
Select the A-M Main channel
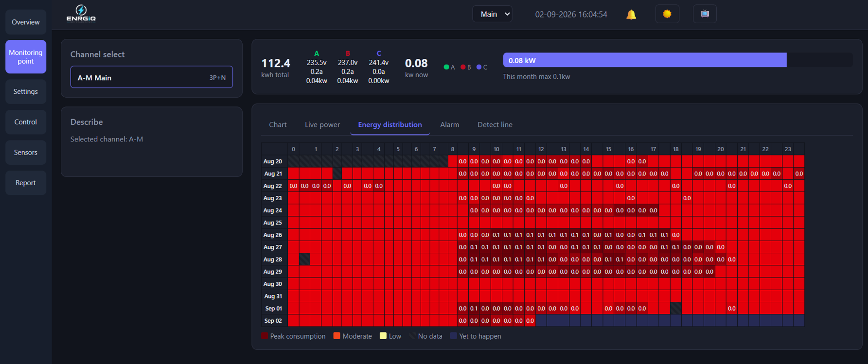tap(152, 77)
